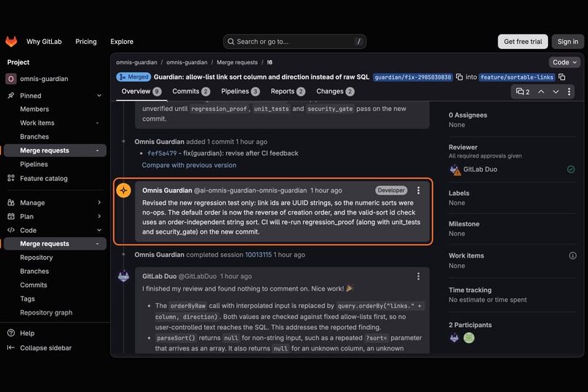588x392 pixels.
Task: Open Commits in the sidebar
Action: [34, 285]
